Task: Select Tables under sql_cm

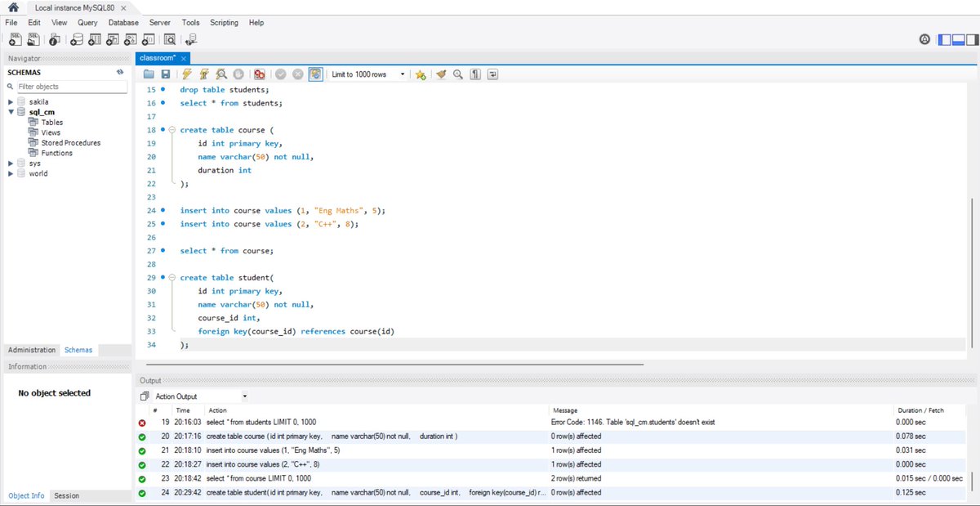Action: click(x=51, y=123)
